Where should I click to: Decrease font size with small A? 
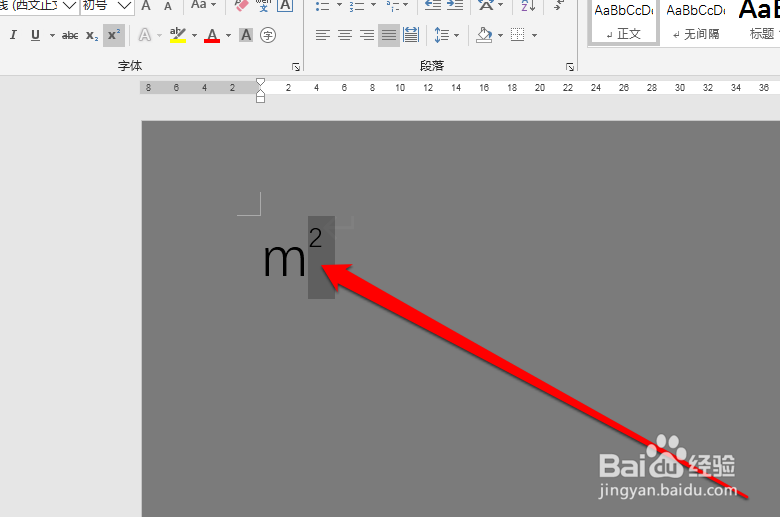tap(168, 6)
